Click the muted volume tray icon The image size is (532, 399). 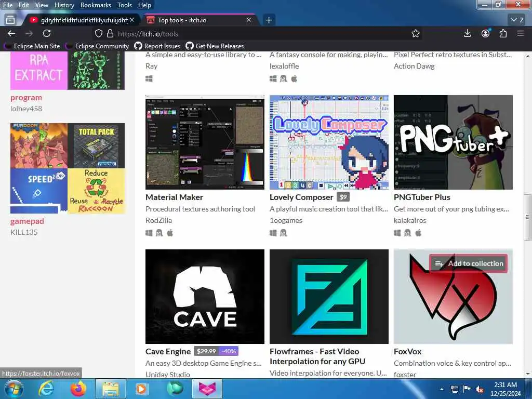click(480, 389)
